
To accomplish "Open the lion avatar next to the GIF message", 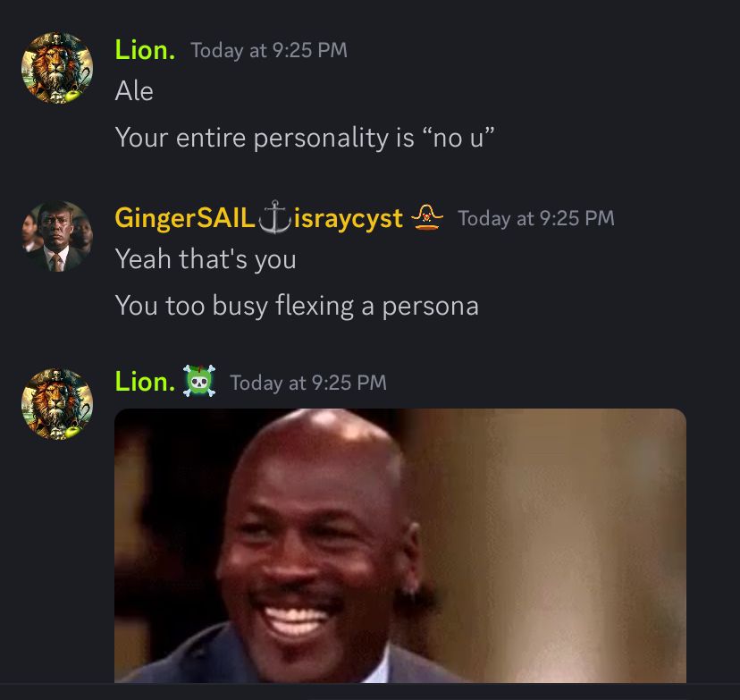I will point(57,404).
